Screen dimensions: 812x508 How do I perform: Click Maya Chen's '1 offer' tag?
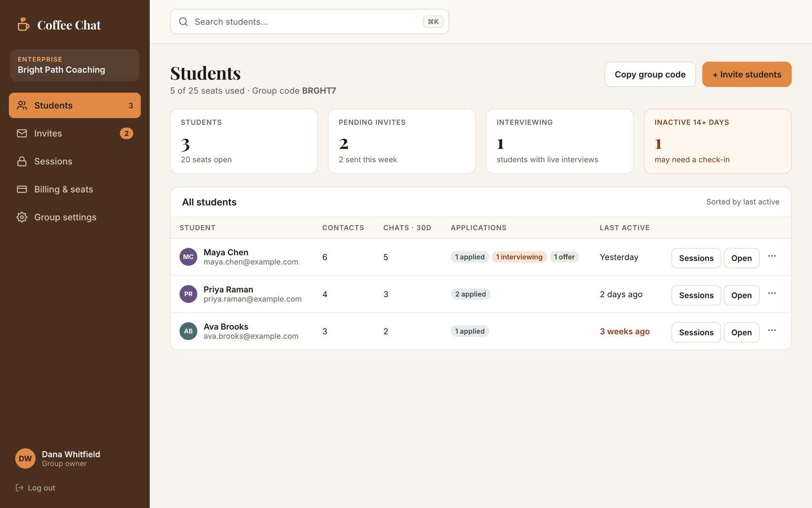tap(564, 257)
